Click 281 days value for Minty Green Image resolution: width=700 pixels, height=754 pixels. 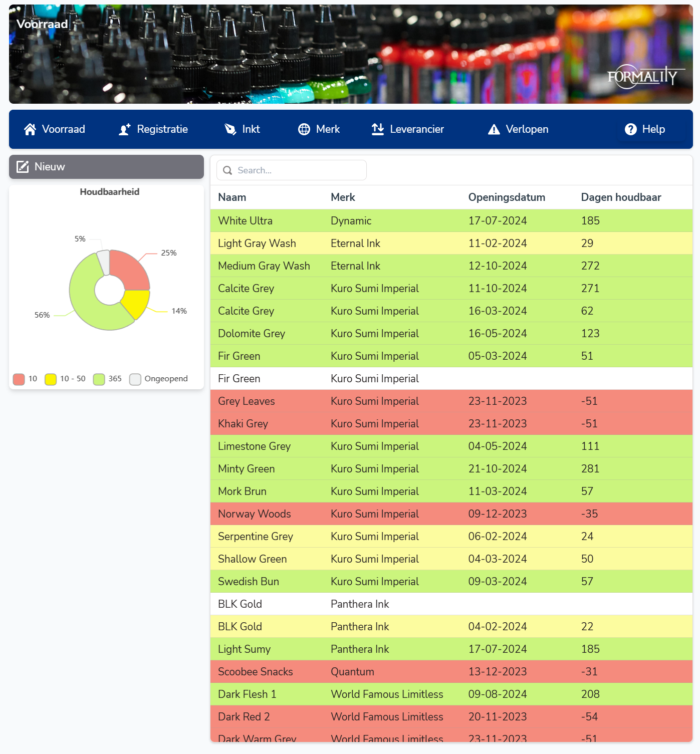click(590, 469)
